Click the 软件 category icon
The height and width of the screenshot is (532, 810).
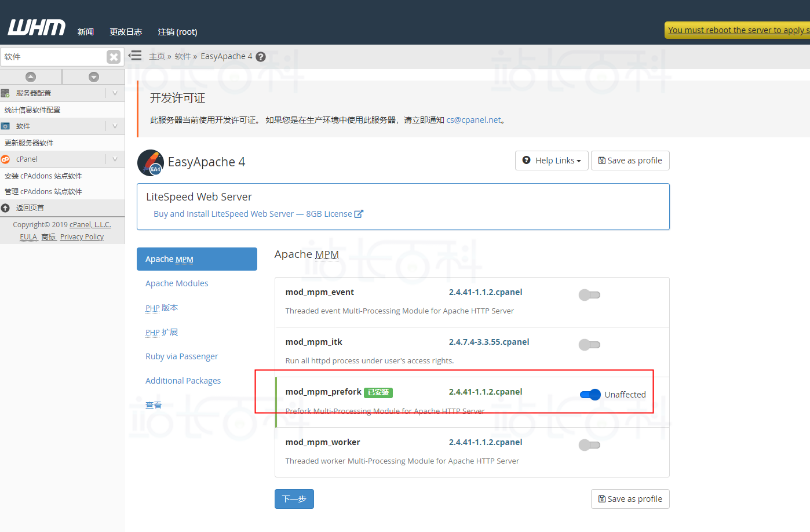[x=5, y=126]
